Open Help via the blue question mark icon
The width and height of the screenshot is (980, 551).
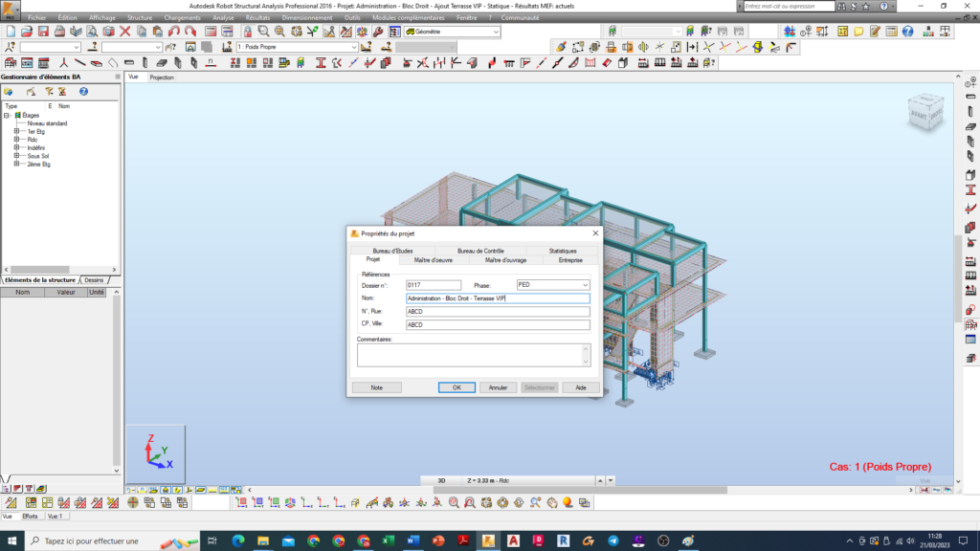[x=907, y=33]
